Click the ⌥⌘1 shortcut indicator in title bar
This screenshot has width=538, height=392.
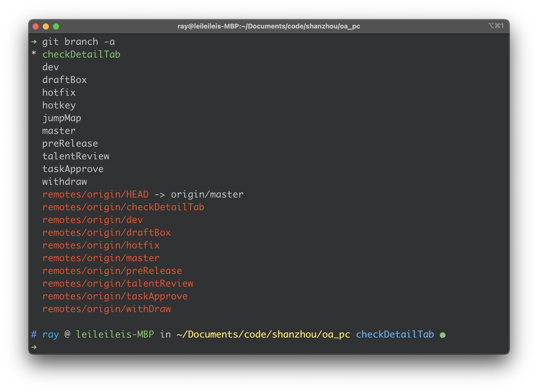pyautogui.click(x=496, y=26)
